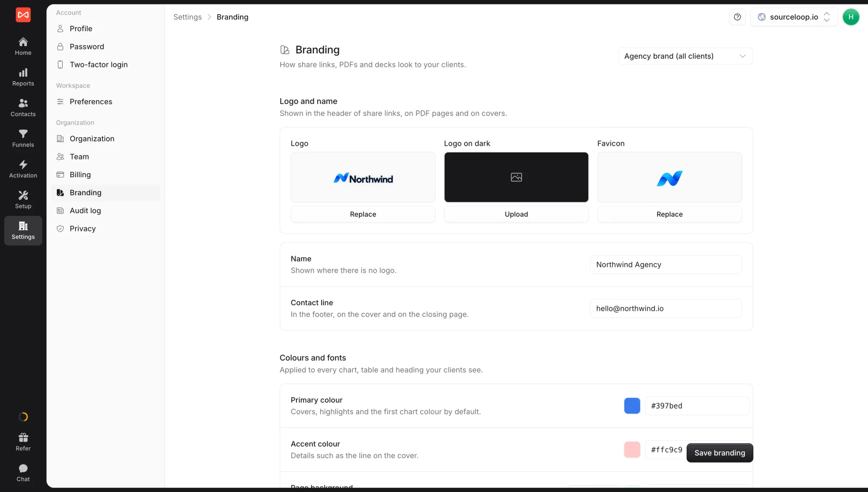The height and width of the screenshot is (492, 868).
Task: Click Settings in the breadcrumb
Action: [x=187, y=17]
